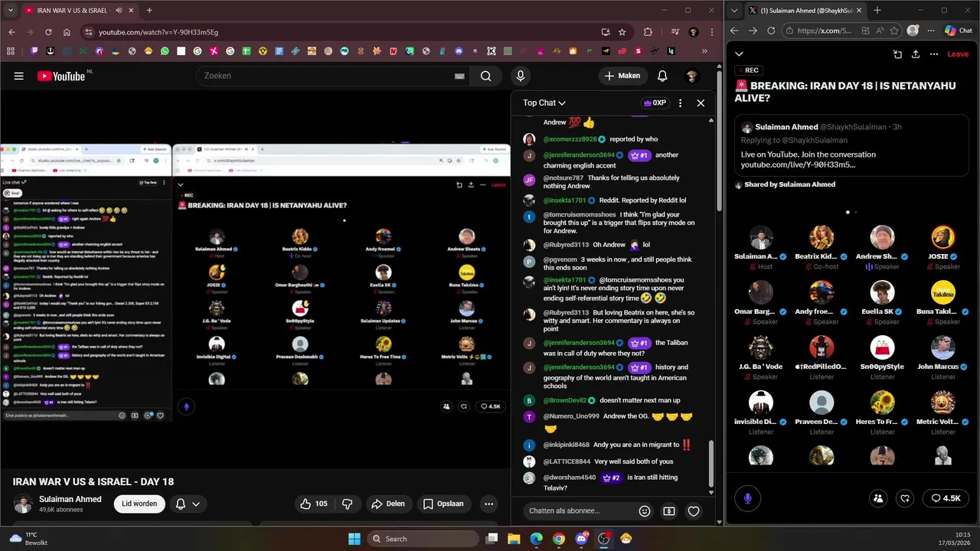Image resolution: width=980 pixels, height=551 pixels.
Task: Open the Discord bookmark in bookmarks bar
Action: coord(459,51)
